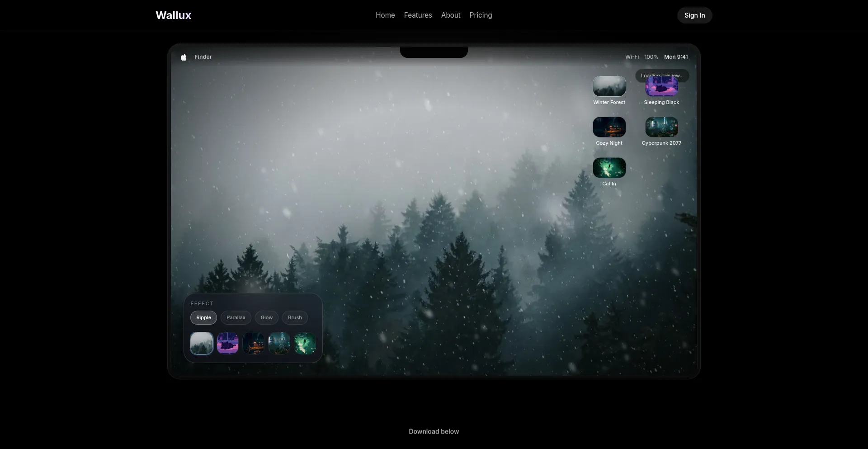Select the Parallax effect
This screenshot has width=868, height=449.
pos(236,317)
